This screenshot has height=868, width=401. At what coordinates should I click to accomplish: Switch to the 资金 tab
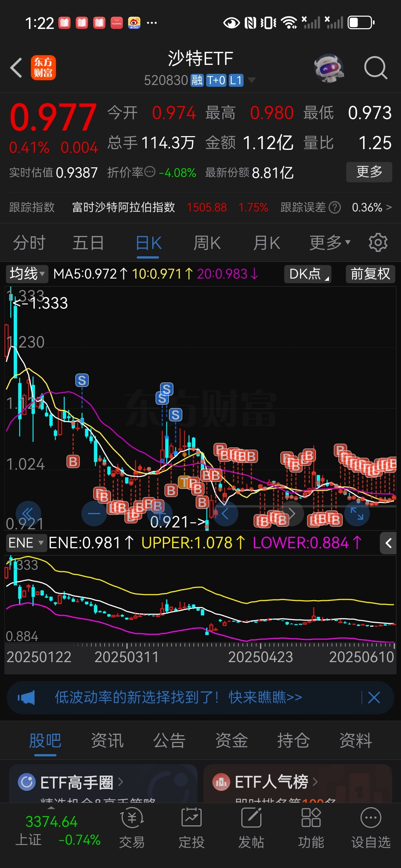click(231, 740)
